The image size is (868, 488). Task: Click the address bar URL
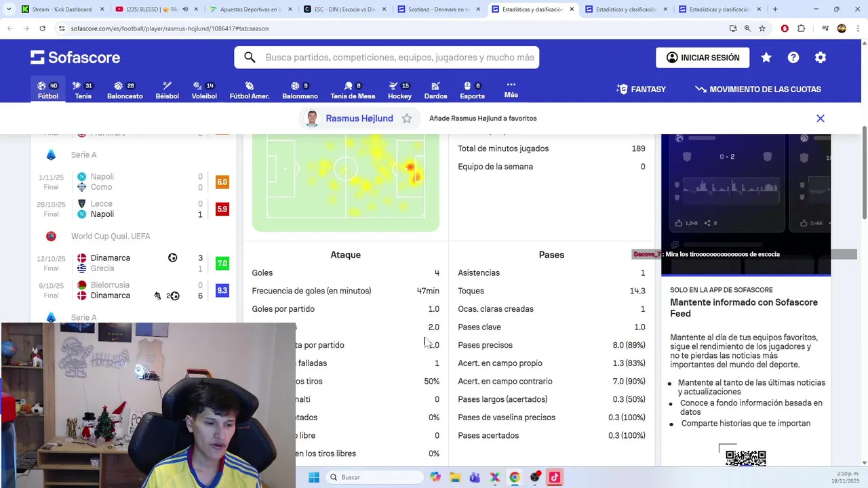pos(170,28)
